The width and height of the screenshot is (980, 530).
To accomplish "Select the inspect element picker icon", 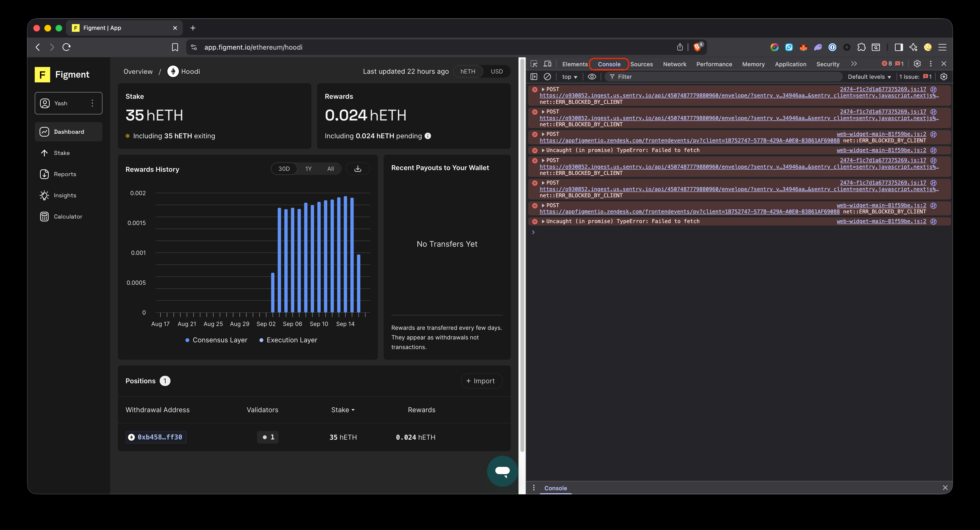I will click(x=534, y=64).
